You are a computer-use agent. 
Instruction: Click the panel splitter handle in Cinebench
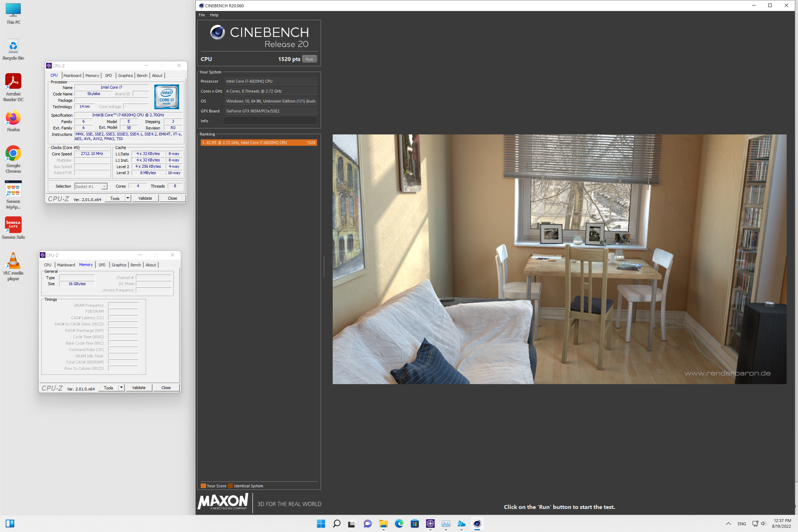[324, 267]
